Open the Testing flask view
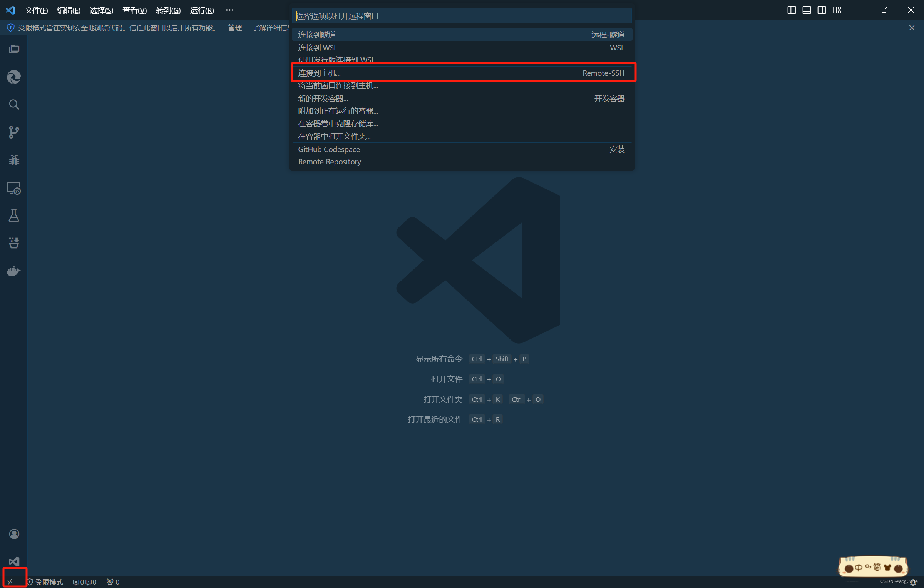The height and width of the screenshot is (588, 924). (14, 215)
